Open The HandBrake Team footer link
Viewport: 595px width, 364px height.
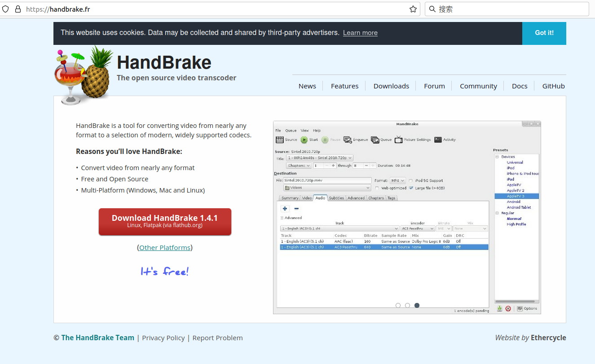click(98, 338)
